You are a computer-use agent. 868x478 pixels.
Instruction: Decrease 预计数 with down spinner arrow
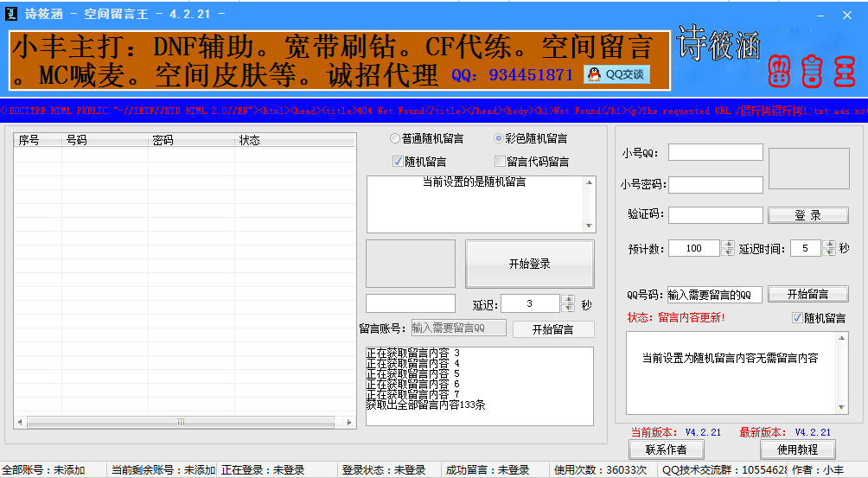(728, 252)
